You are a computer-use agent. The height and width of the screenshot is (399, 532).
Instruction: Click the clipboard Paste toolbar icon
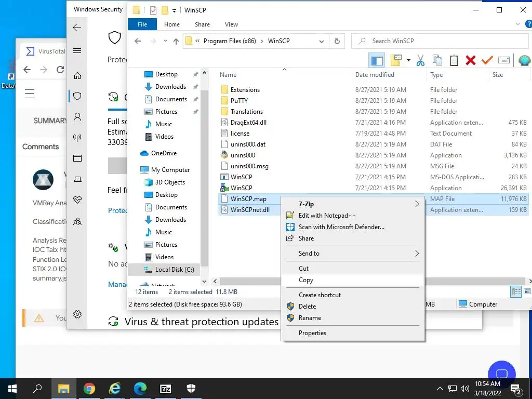coord(454,60)
